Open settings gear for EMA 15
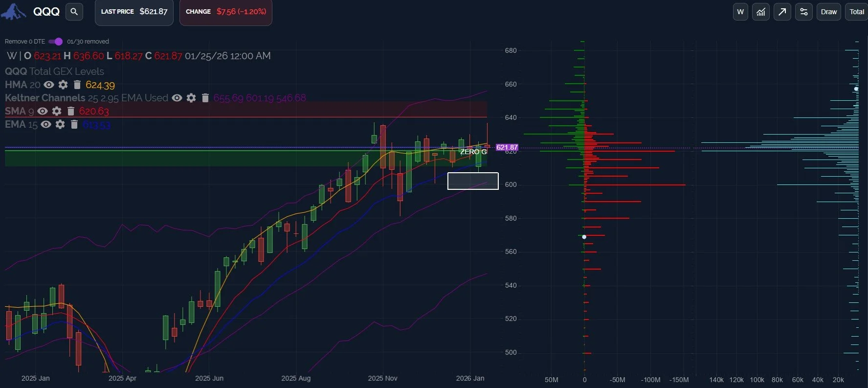The width and height of the screenshot is (868, 388). point(60,124)
